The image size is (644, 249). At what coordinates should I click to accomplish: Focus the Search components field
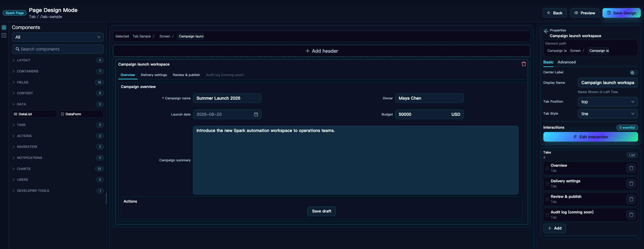coord(58,49)
